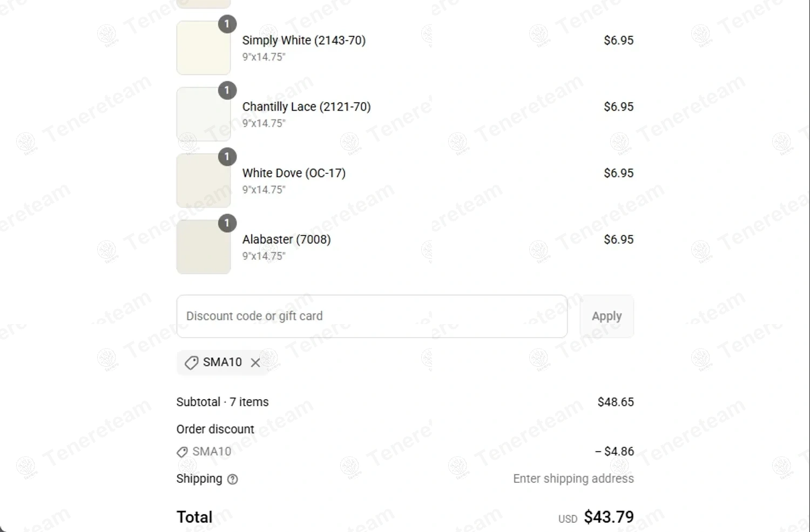Open the Alabaster sample thumbnail

(203, 248)
